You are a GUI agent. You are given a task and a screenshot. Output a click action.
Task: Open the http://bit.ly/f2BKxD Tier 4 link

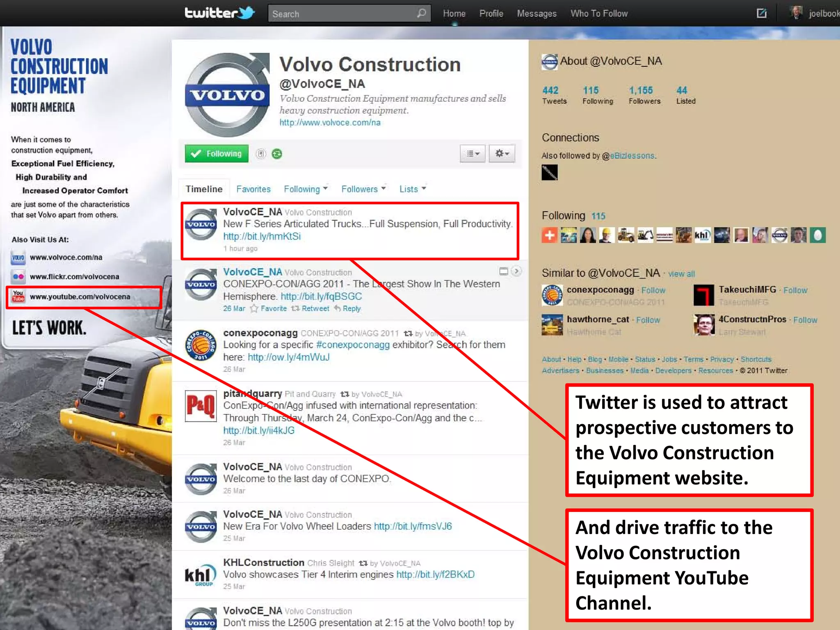[x=435, y=574]
